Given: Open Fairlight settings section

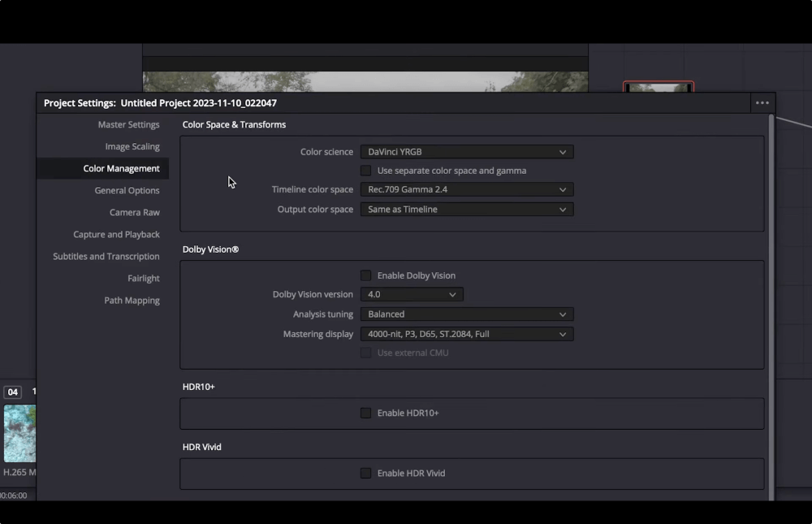Looking at the screenshot, I should pyautogui.click(x=144, y=279).
